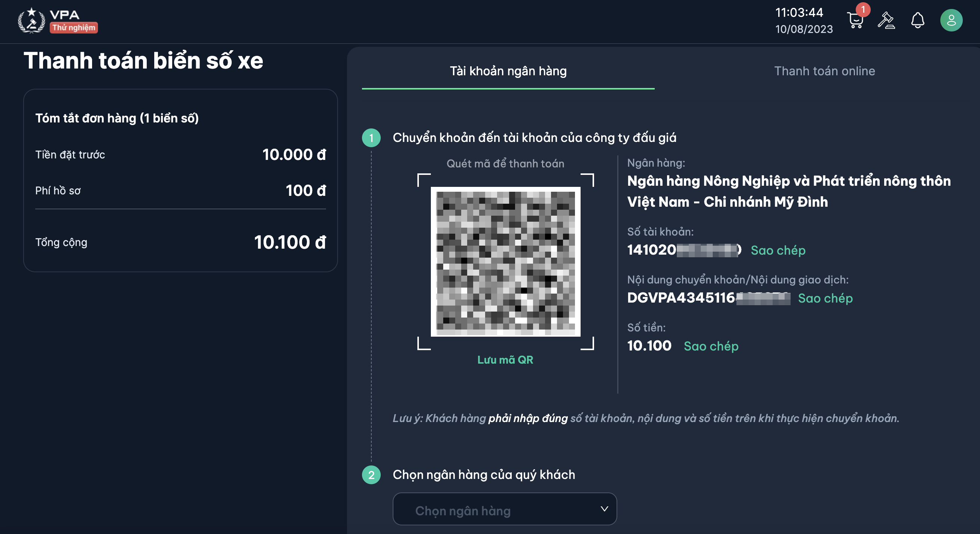
Task: Click the Thanh toán biển số xe heading
Action: [x=143, y=61]
